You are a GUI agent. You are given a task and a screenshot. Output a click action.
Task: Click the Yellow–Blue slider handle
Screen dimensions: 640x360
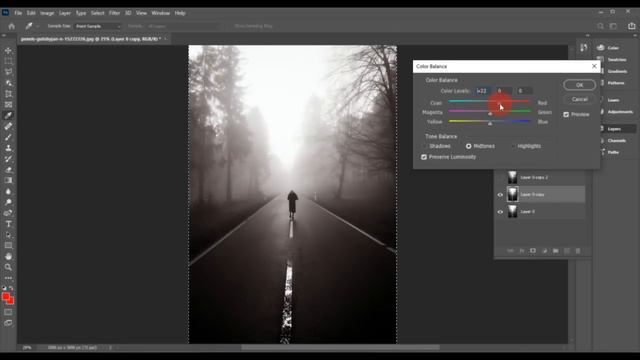(490, 123)
